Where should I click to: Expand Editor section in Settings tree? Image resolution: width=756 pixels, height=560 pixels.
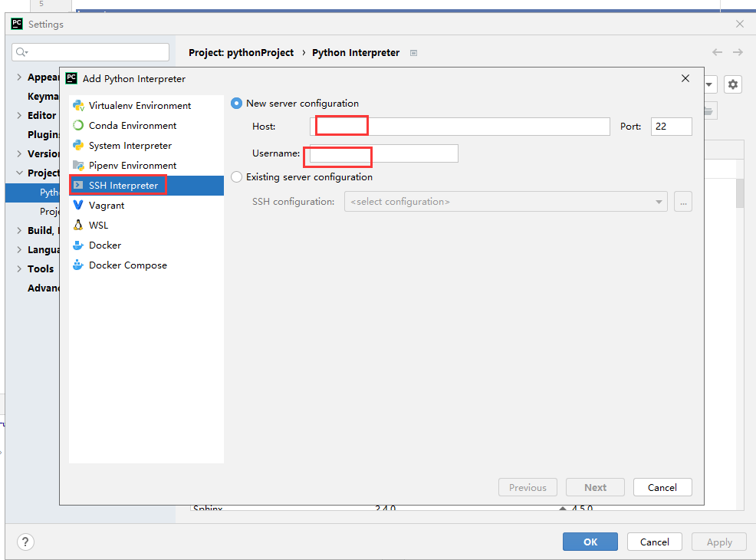point(19,115)
